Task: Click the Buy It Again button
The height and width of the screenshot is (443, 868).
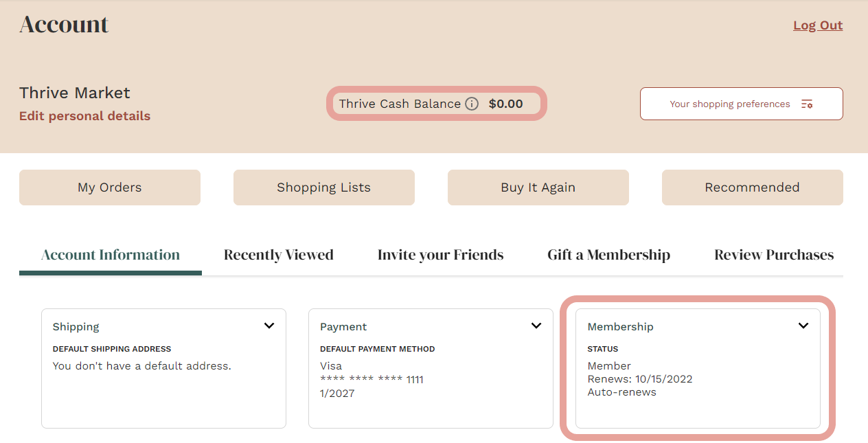Action: pyautogui.click(x=538, y=187)
